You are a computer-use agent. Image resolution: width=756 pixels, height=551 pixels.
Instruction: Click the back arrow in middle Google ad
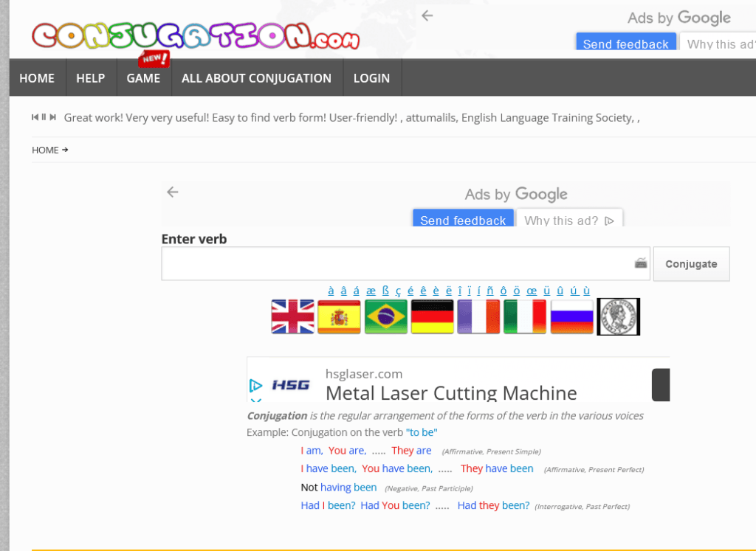point(173,193)
